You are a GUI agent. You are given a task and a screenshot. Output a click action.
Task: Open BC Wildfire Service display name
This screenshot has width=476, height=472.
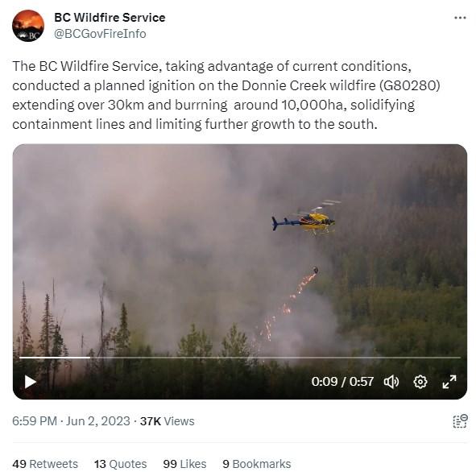[110, 18]
